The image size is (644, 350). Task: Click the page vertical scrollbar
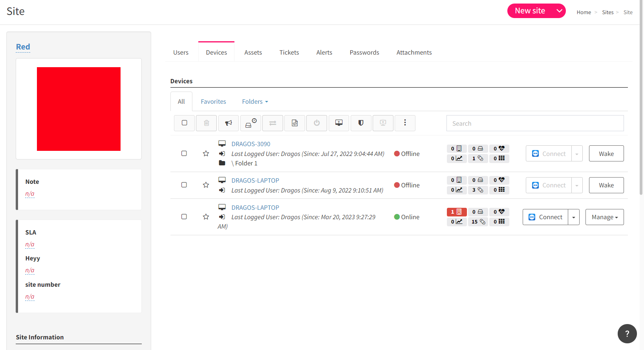tap(641, 98)
